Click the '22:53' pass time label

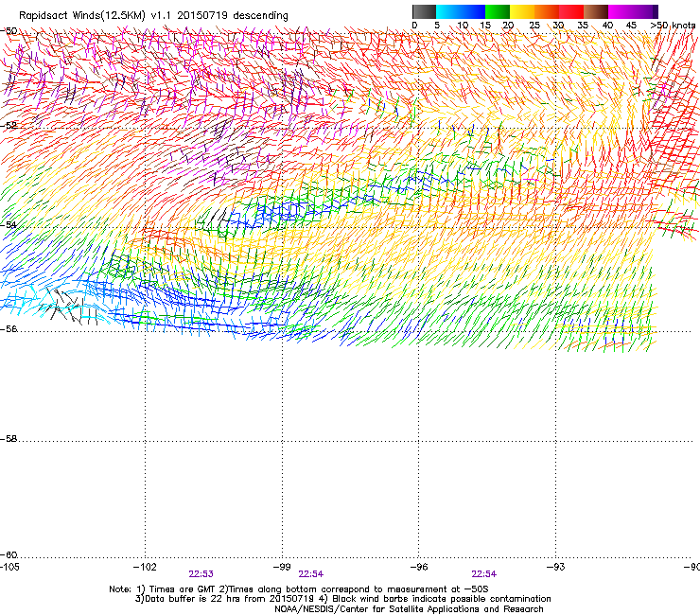[x=201, y=574]
